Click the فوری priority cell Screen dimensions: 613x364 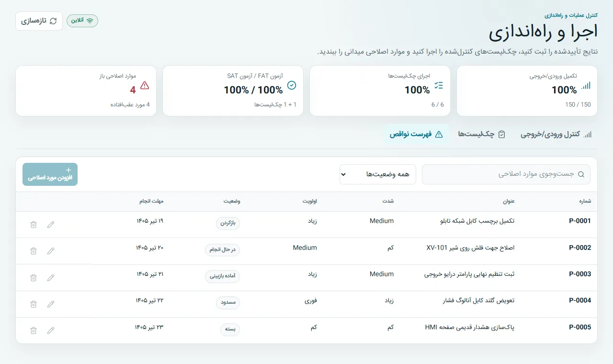311,301
